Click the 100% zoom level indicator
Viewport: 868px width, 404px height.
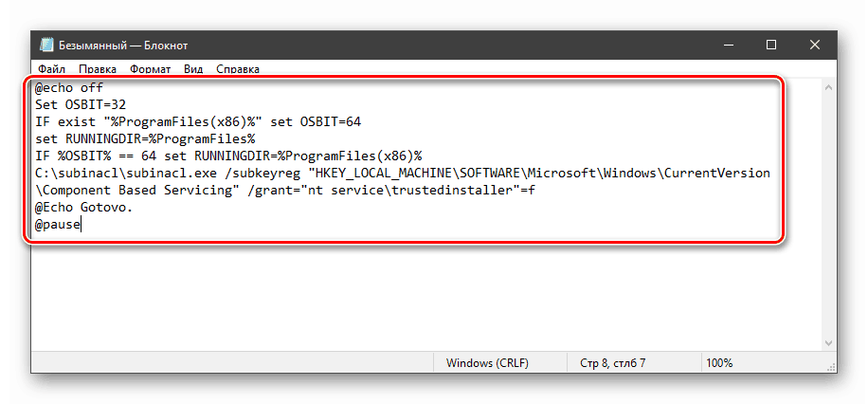719,363
